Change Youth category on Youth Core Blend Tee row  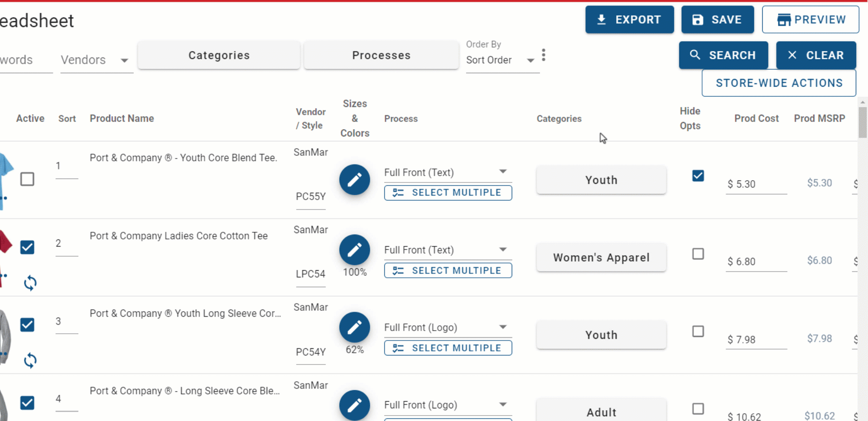click(601, 180)
